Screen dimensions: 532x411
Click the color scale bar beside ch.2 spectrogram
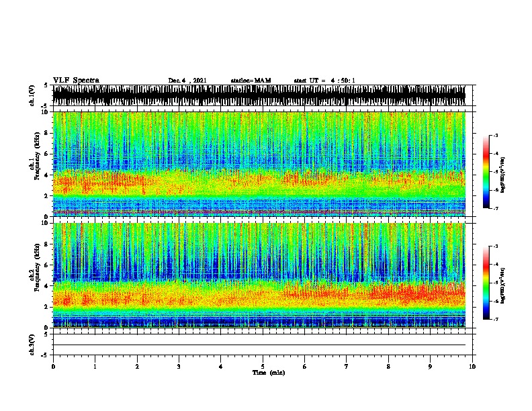[486, 283]
